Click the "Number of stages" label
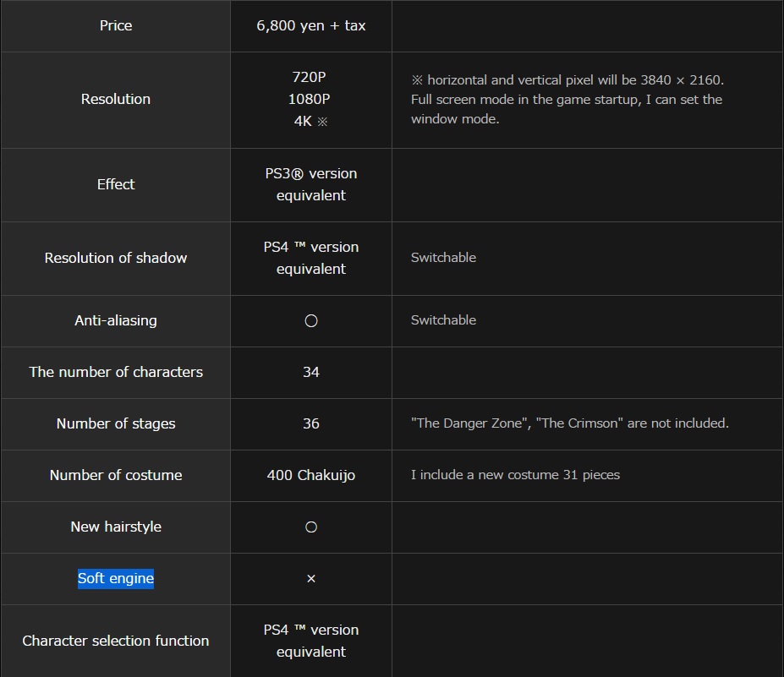This screenshot has height=677, width=784. point(116,423)
